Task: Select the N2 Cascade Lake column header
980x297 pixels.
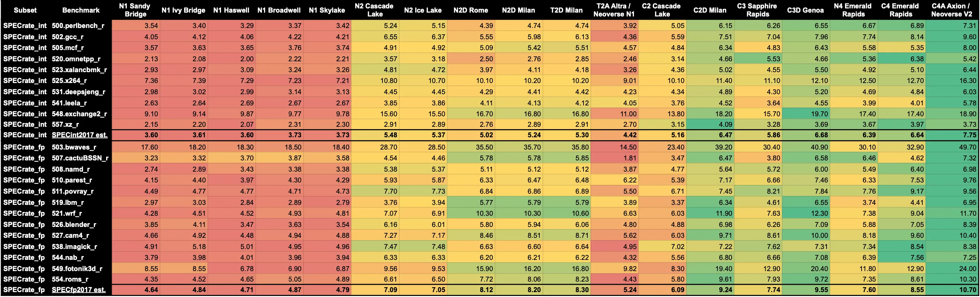Action: click(x=374, y=10)
